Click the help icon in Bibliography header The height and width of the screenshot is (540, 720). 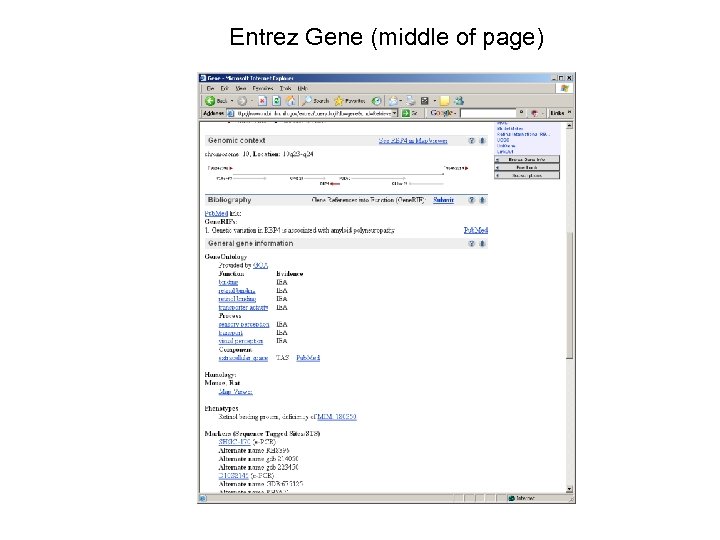(x=472, y=200)
